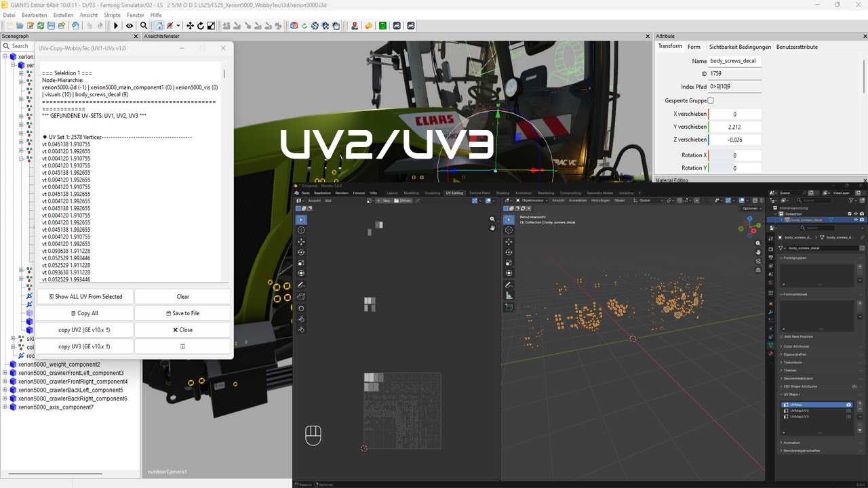The image size is (868, 488).
Task: Toggle the render camera icon of UVMapUV2
Action: [x=848, y=411]
